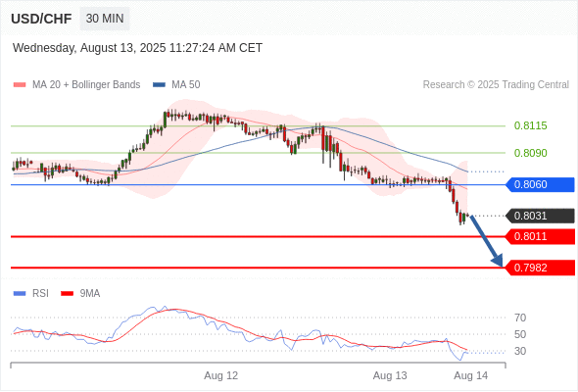The image size is (578, 392).
Task: Click the Aug 12 date axis label
Action: point(221,375)
